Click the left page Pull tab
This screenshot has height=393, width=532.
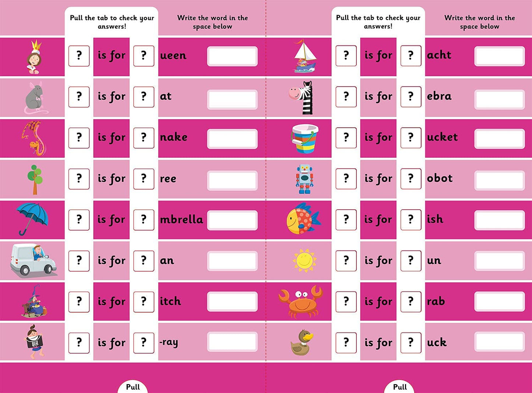pos(133,387)
